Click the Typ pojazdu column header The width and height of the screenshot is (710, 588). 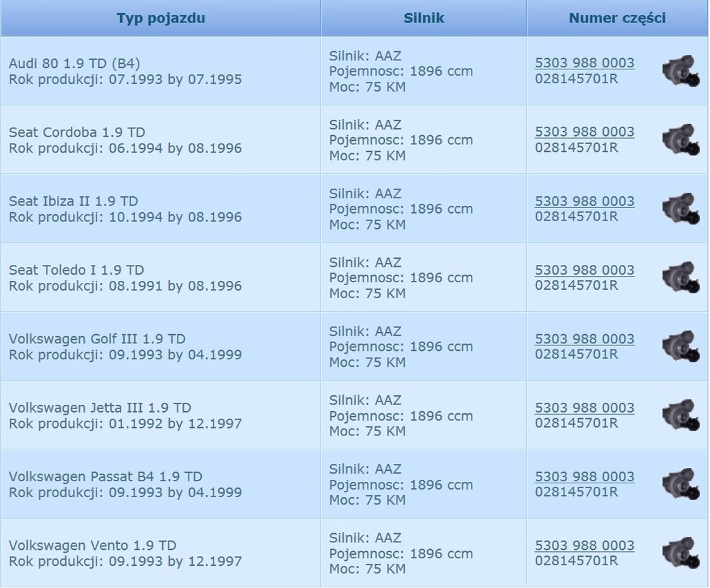[160, 18]
